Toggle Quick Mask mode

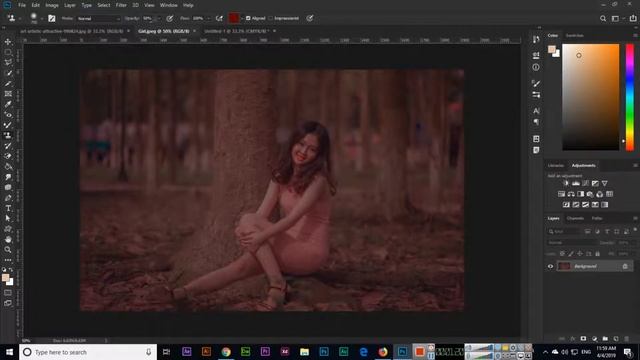8,293
